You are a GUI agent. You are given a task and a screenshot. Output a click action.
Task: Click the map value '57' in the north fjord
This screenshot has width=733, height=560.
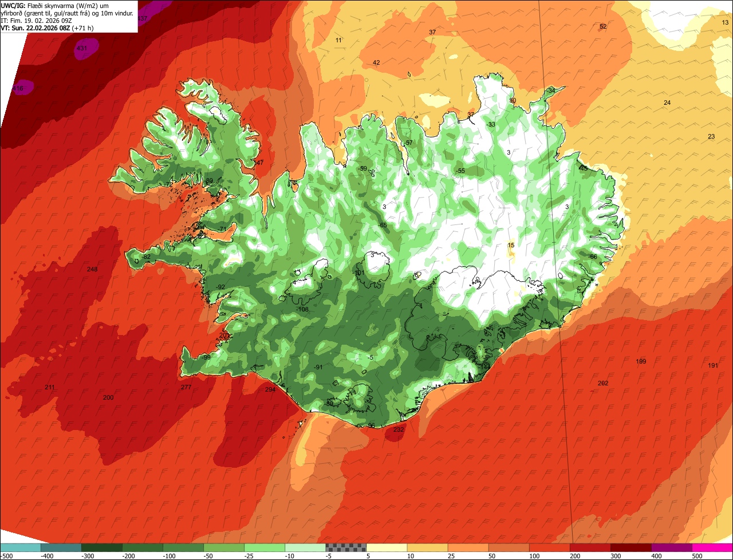(409, 143)
